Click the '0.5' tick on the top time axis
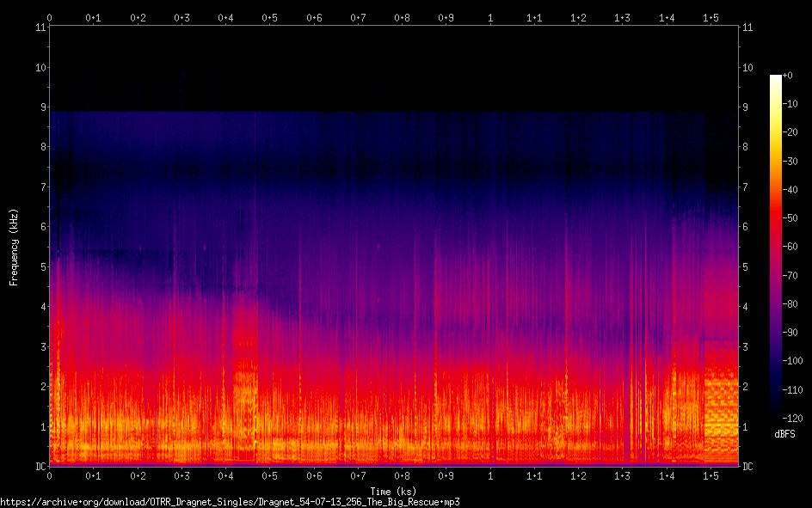The image size is (812, 508). (269, 17)
